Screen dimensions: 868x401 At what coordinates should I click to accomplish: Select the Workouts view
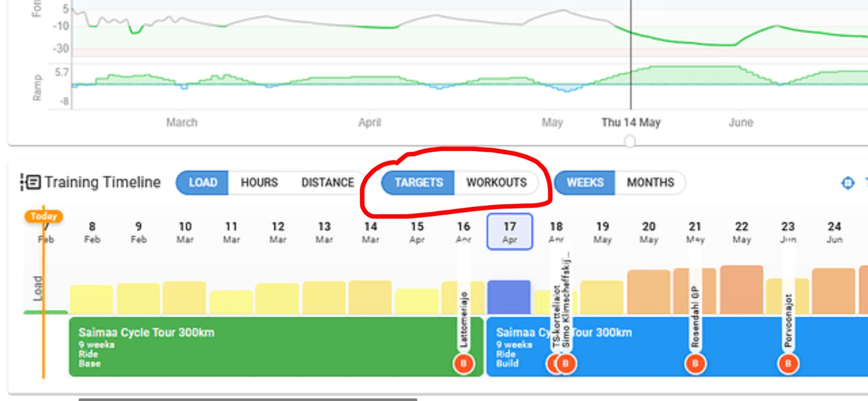(496, 183)
